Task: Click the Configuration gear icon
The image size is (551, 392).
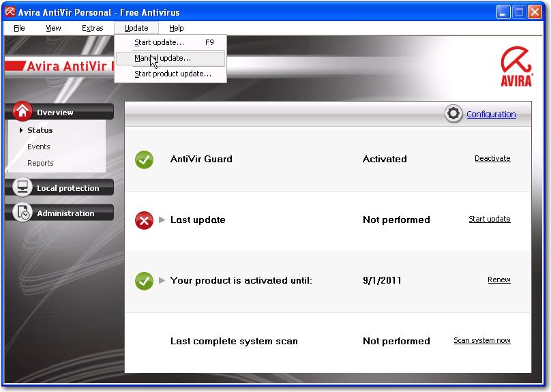Action: click(453, 114)
